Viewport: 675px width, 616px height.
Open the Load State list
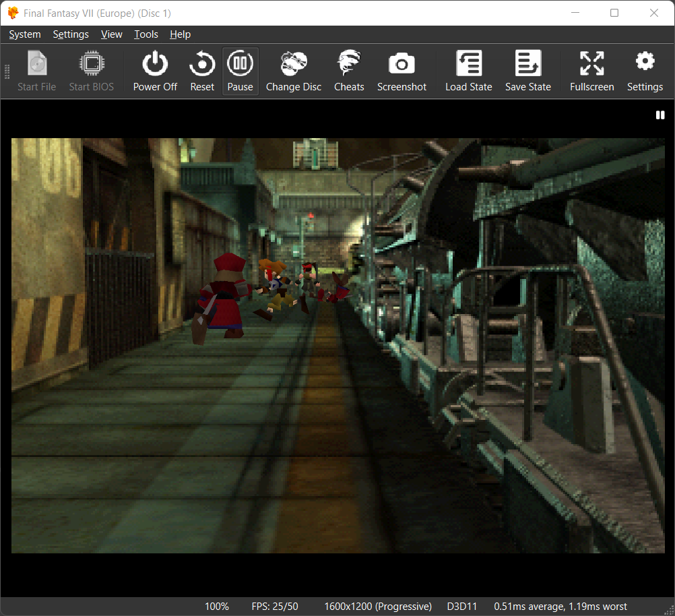tap(468, 71)
